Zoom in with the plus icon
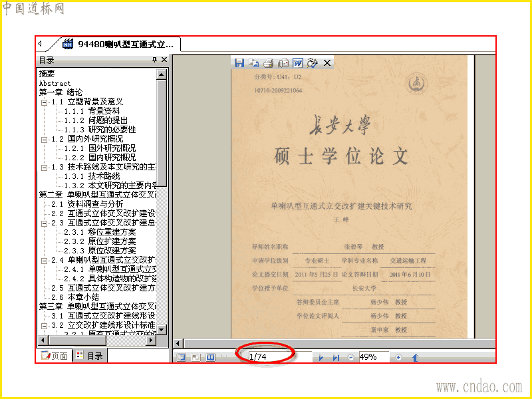 tap(398, 357)
